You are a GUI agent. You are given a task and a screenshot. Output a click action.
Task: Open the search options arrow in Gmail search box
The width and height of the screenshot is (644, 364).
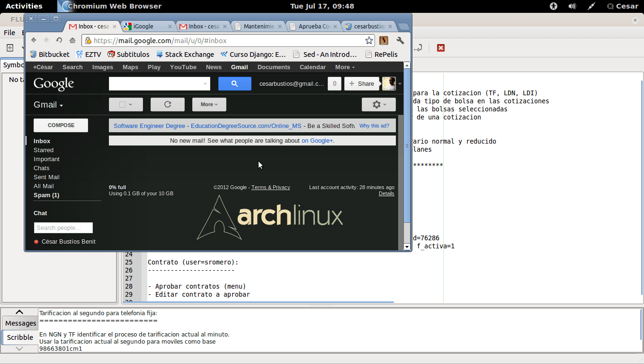click(x=205, y=83)
